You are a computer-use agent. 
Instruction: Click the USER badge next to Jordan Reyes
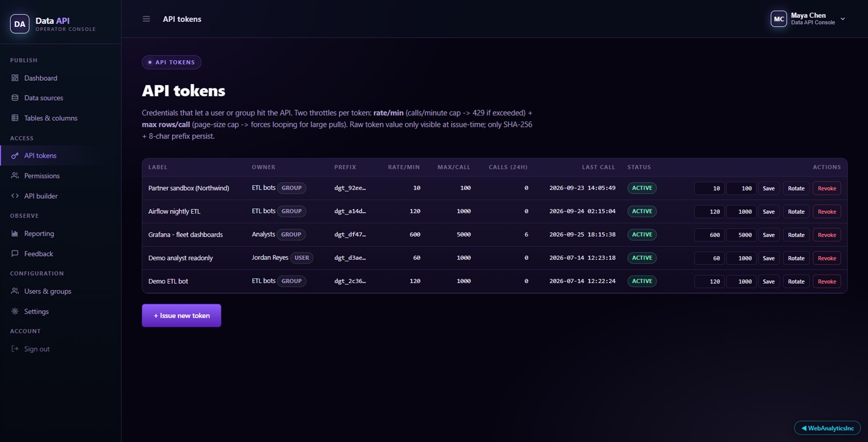click(x=302, y=258)
